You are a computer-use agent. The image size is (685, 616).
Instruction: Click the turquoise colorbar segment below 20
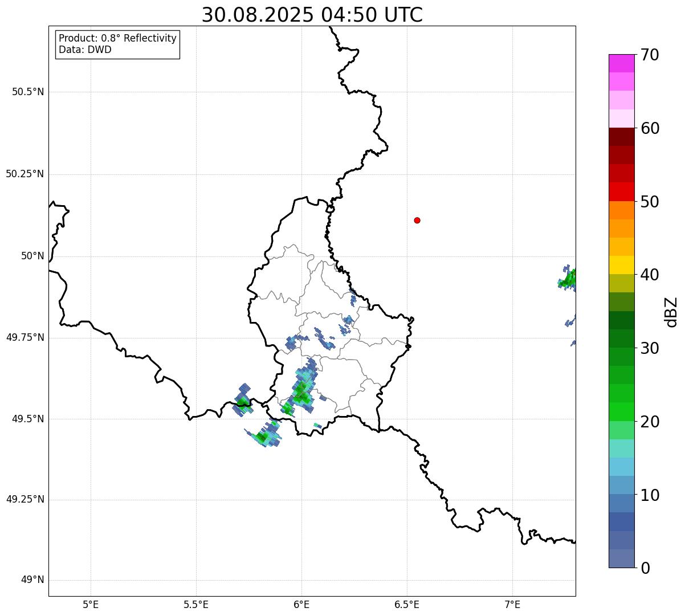coord(621,448)
